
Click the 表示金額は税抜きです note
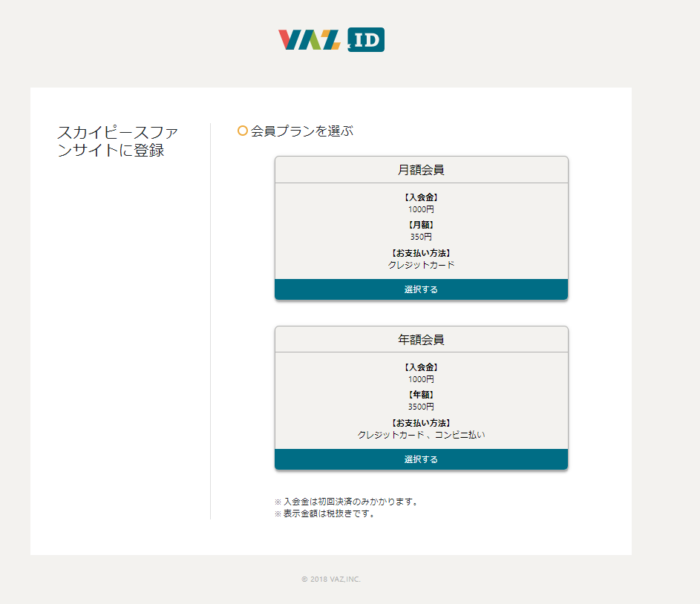click(325, 513)
